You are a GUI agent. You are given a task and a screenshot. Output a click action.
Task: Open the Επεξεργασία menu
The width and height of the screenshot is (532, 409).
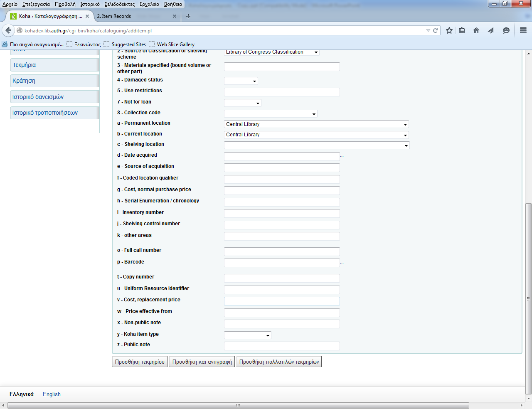[x=36, y=4]
